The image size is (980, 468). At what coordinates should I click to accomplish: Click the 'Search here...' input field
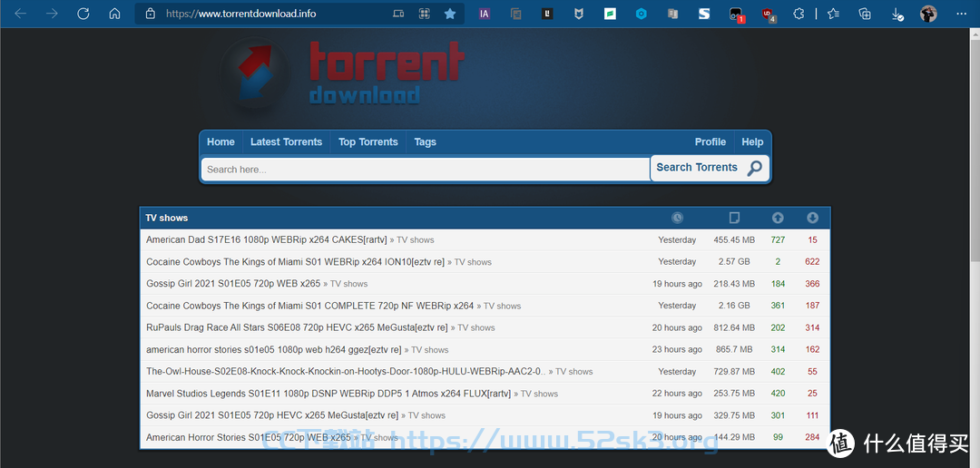[x=426, y=170]
